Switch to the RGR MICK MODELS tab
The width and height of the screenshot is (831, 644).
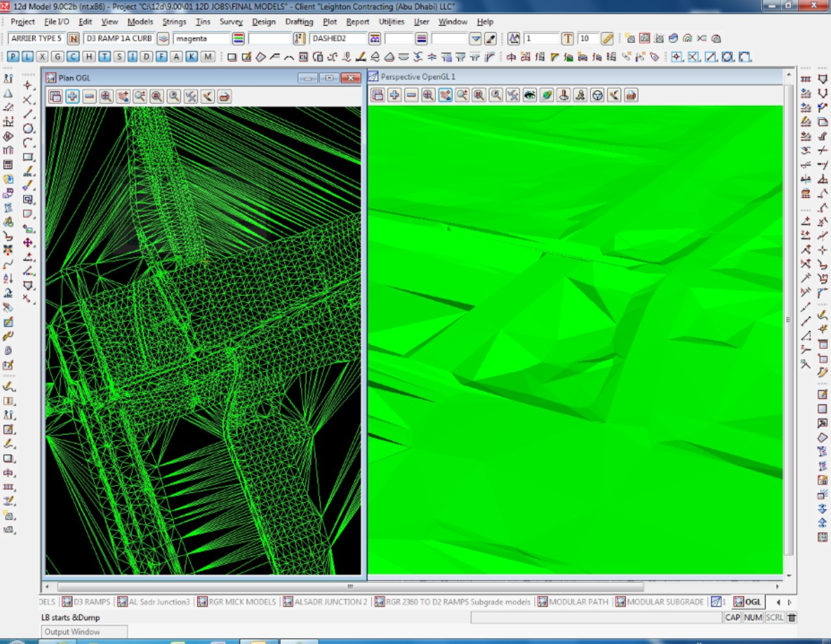tap(237, 602)
